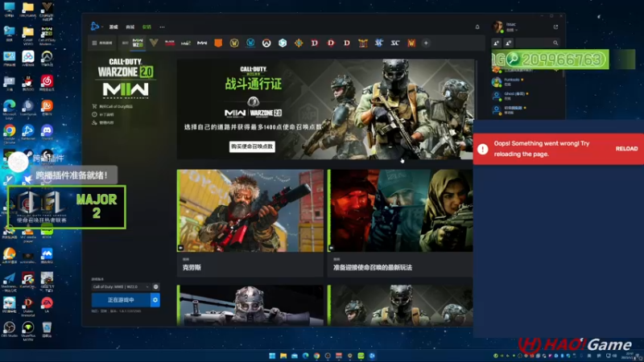644x362 pixels.
Task: Open File Explorer from the taskbar
Action: tap(283, 356)
